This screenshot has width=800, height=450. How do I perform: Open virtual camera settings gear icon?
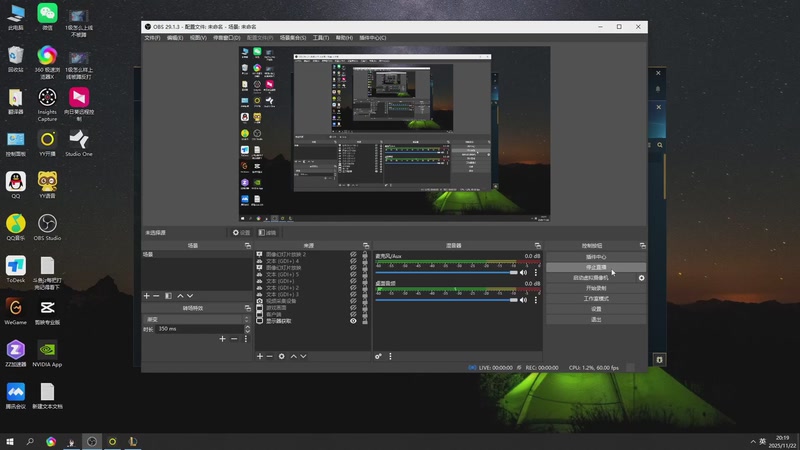[641, 278]
